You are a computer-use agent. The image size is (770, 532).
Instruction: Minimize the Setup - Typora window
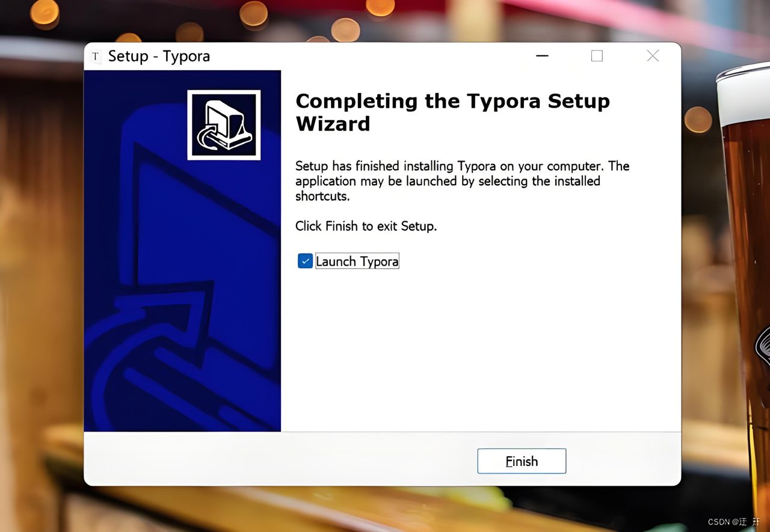point(542,56)
